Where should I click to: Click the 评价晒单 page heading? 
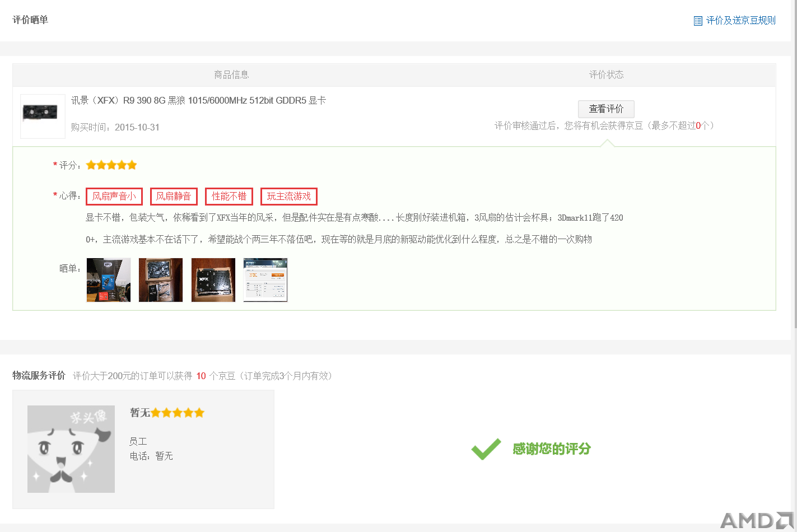click(30, 20)
